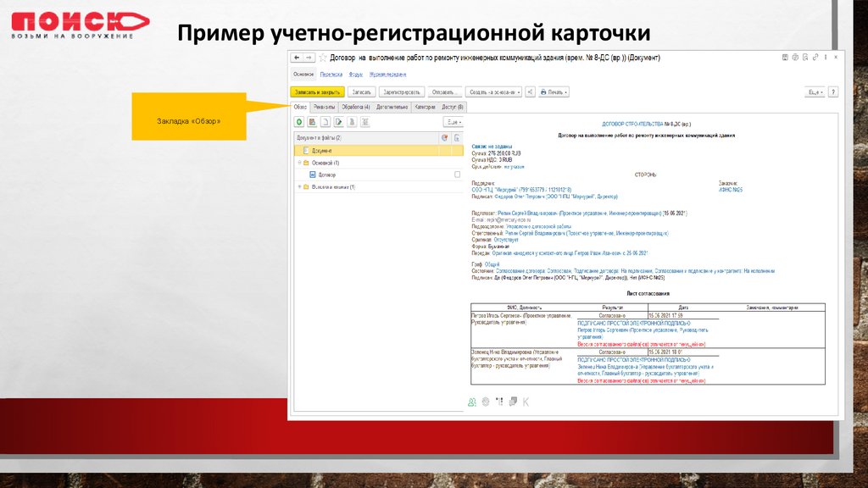Click the second file toolbar icon with folder
The width and height of the screenshot is (868, 488).
point(312,122)
